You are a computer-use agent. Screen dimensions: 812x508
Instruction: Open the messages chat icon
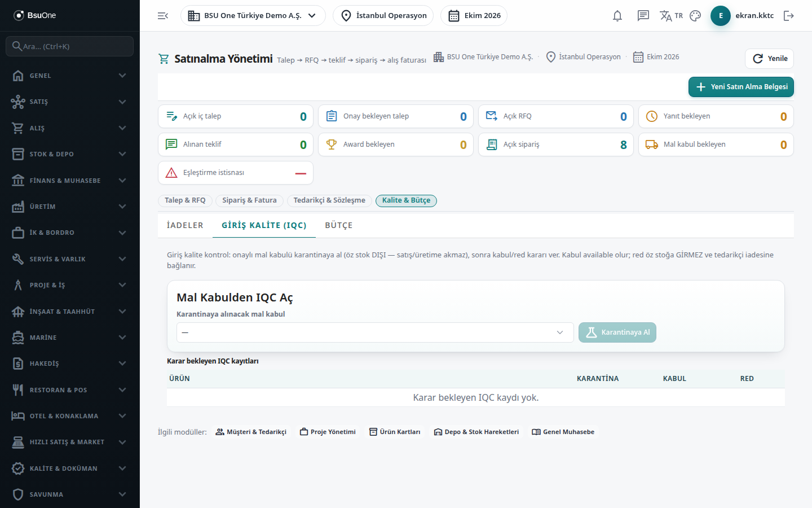(x=643, y=16)
